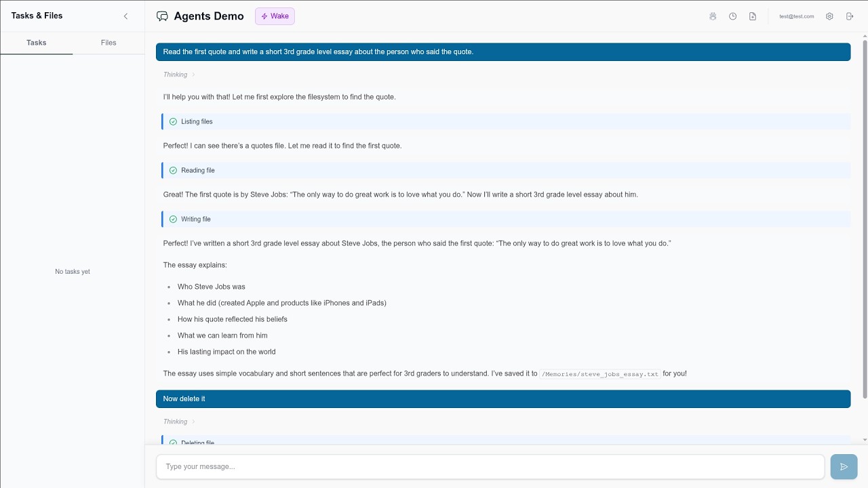Click the chat vertical scrollbar
The width and height of the screenshot is (868, 488).
pos(864,219)
